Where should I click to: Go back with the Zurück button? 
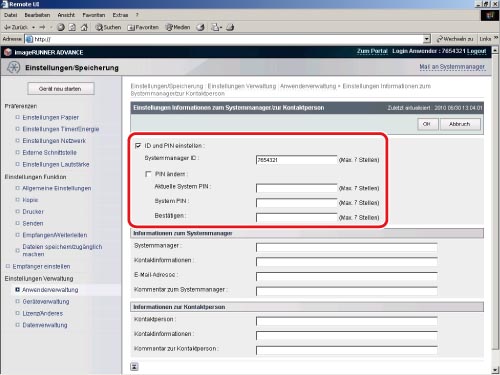click(16, 27)
